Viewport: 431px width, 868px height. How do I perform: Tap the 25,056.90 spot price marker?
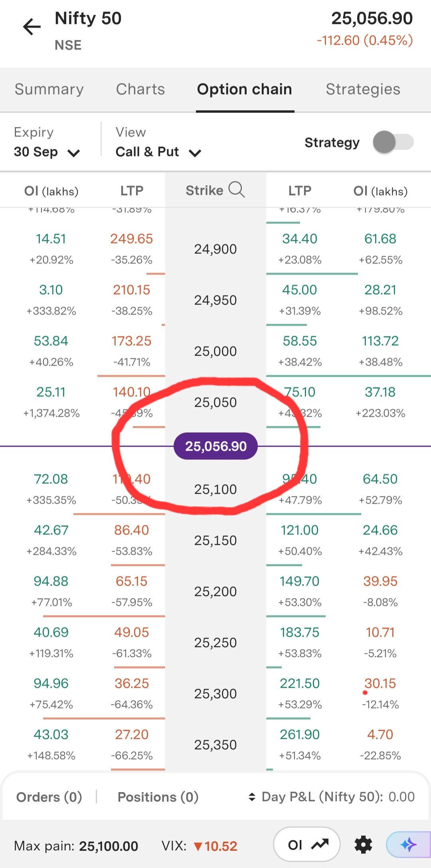[x=215, y=446]
